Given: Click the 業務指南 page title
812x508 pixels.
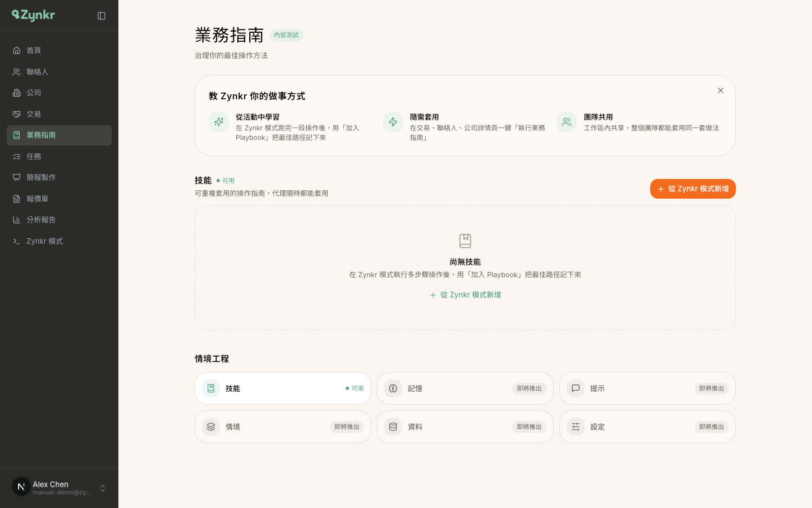Looking at the screenshot, I should coord(230,35).
